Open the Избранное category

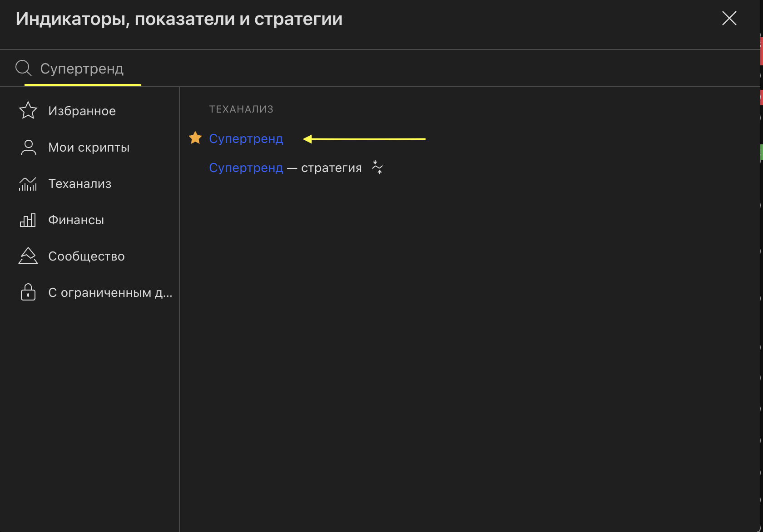(x=82, y=111)
